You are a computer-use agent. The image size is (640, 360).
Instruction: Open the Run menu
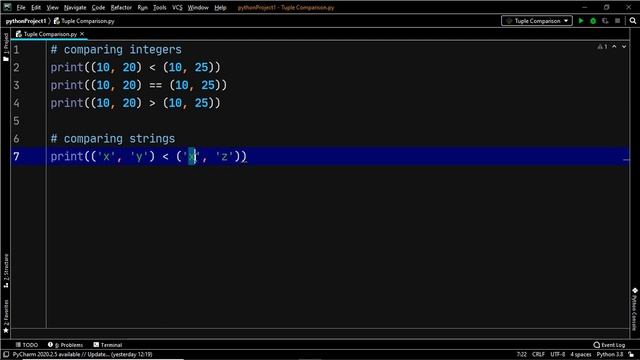(x=142, y=7)
